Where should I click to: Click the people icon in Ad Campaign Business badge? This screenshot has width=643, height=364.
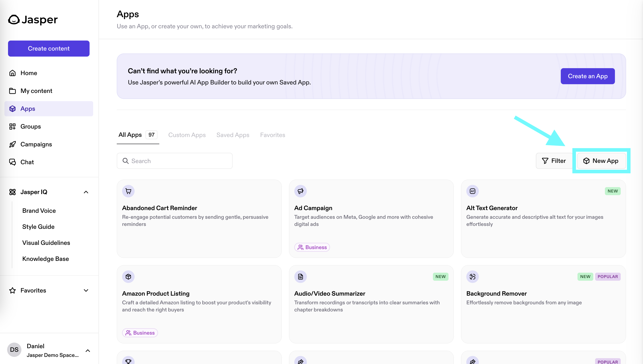[x=301, y=247]
